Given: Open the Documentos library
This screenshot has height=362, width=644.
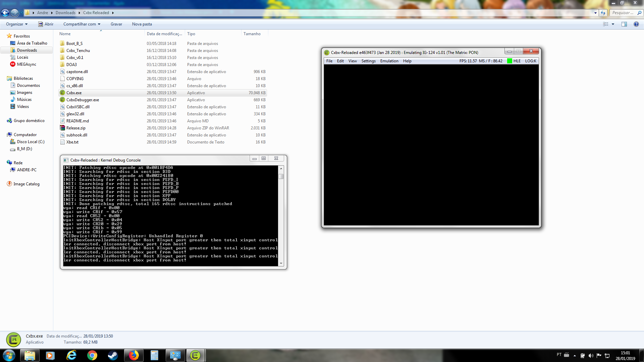Looking at the screenshot, I should (25, 85).
